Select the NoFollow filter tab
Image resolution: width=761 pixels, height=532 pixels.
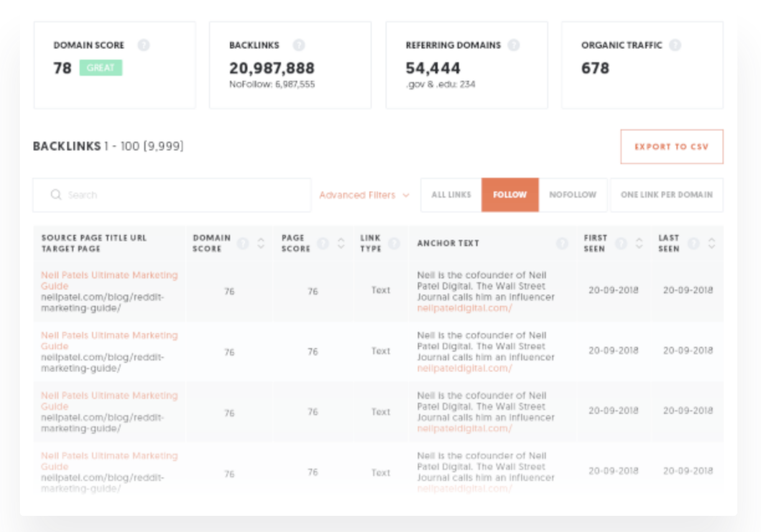(x=573, y=195)
